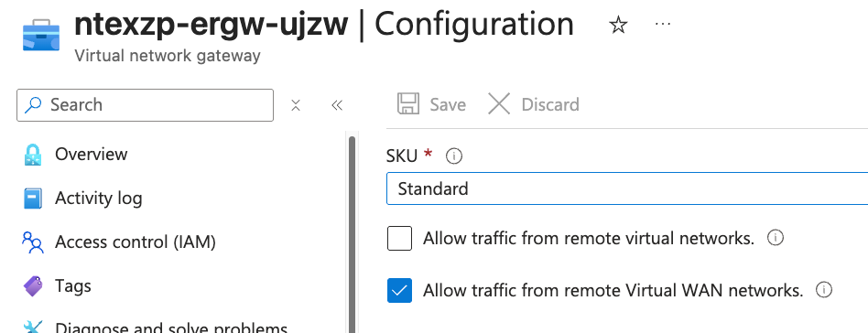Screen dimensions: 868x333
Task: Collapse the sidebar with the double chevron
Action: (x=337, y=105)
